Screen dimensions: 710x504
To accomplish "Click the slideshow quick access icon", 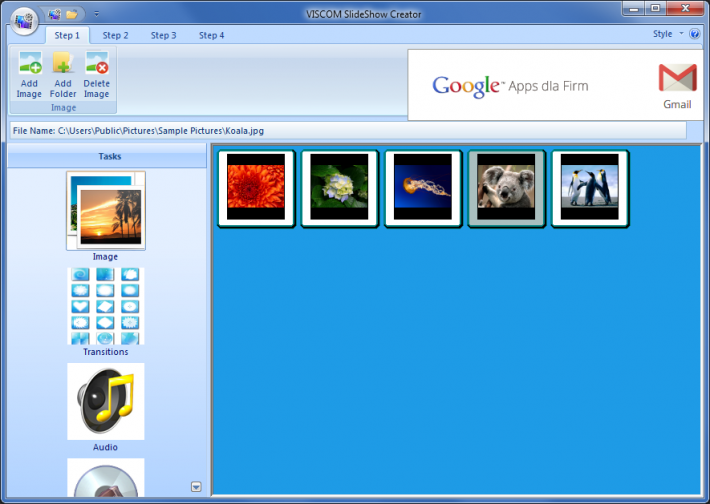I will (x=54, y=14).
